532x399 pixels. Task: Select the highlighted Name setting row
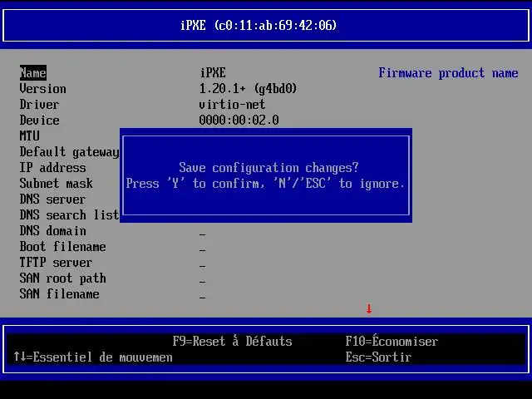pos(33,73)
